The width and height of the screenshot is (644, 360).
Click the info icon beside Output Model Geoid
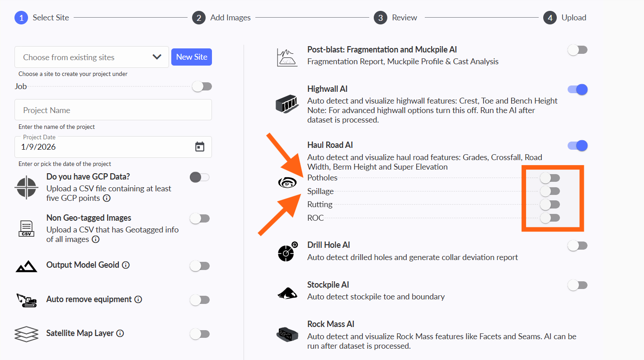click(x=126, y=265)
